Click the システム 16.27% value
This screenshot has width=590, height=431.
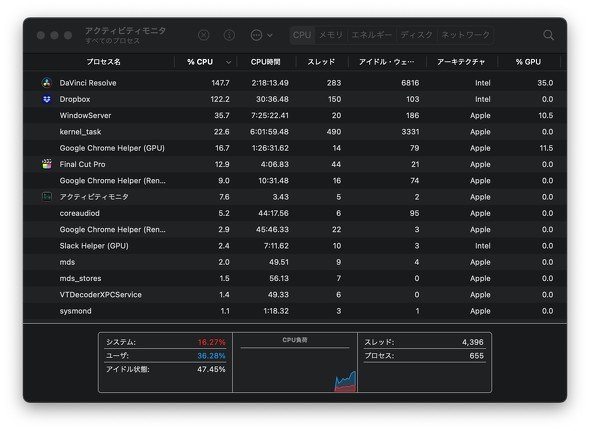click(211, 342)
